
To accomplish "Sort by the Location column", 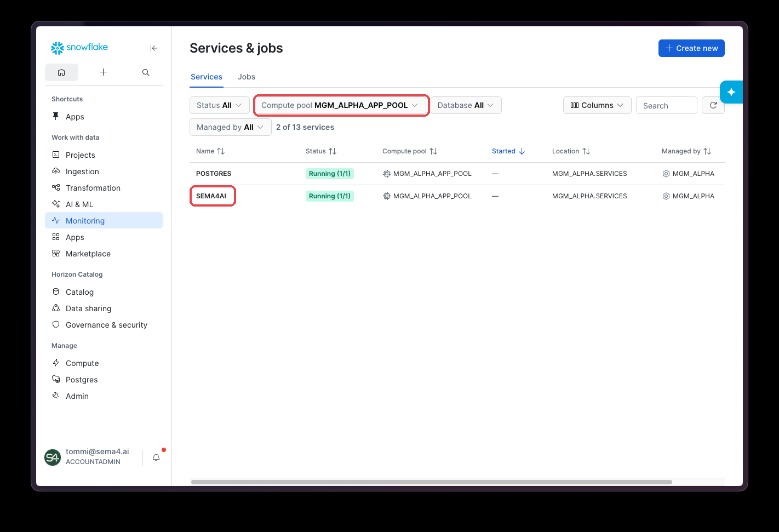I will coord(571,151).
